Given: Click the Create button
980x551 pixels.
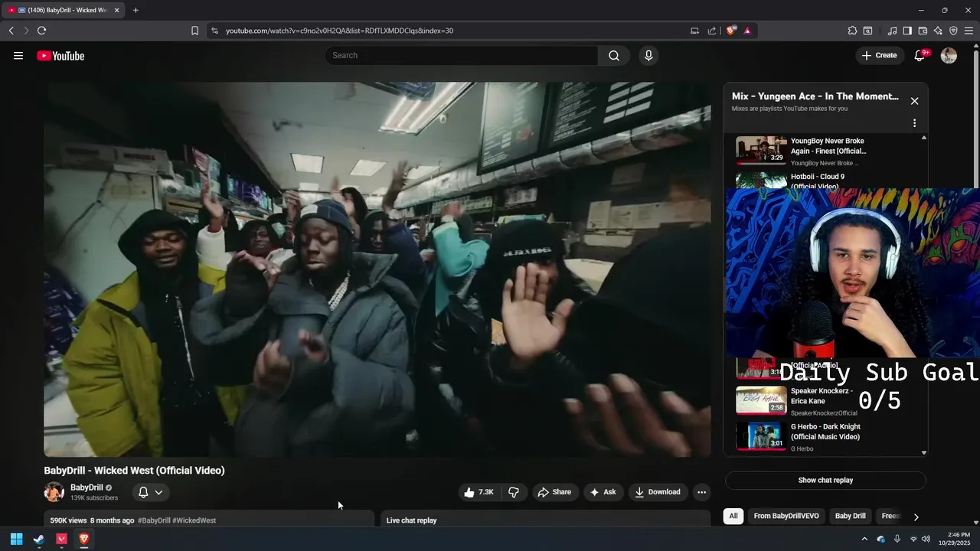Looking at the screenshot, I should [879, 55].
